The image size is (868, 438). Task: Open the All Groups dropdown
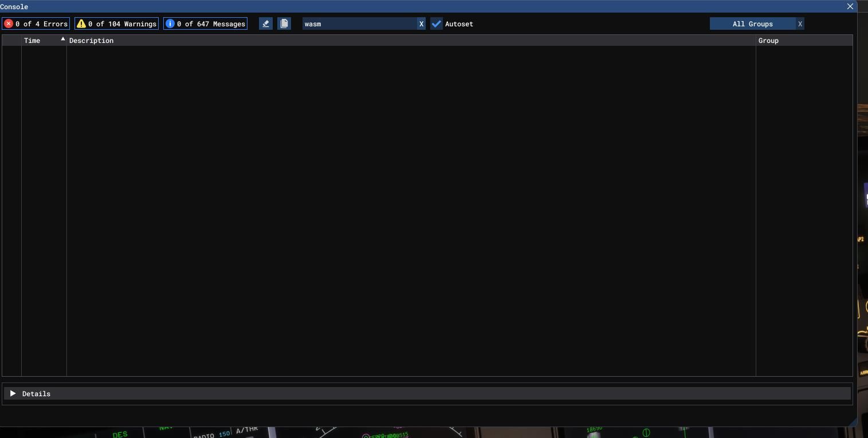(752, 23)
